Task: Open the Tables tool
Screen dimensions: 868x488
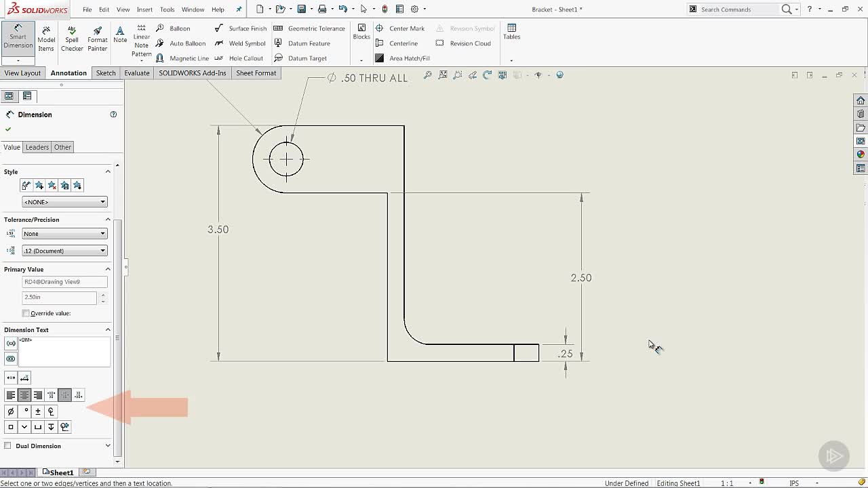Action: coord(511,32)
